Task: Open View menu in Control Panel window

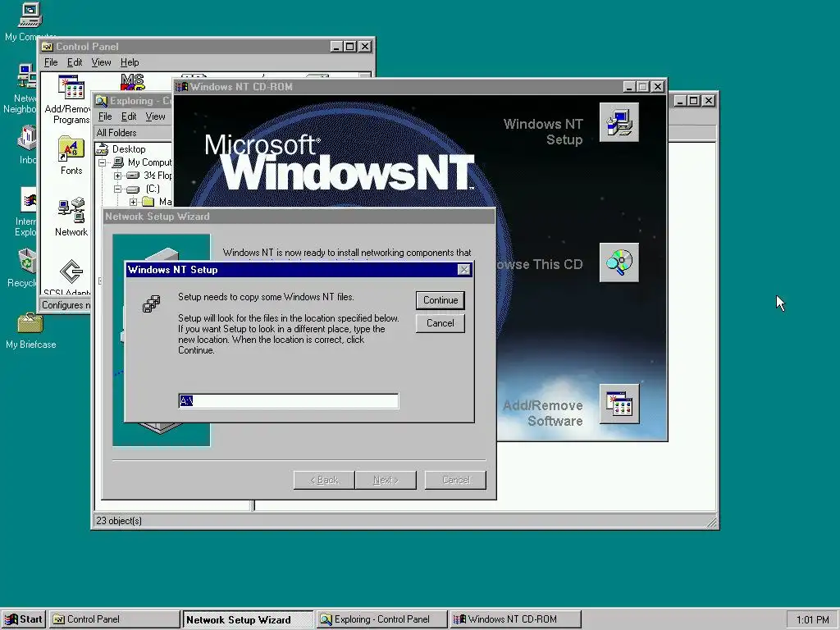Action: point(101,62)
